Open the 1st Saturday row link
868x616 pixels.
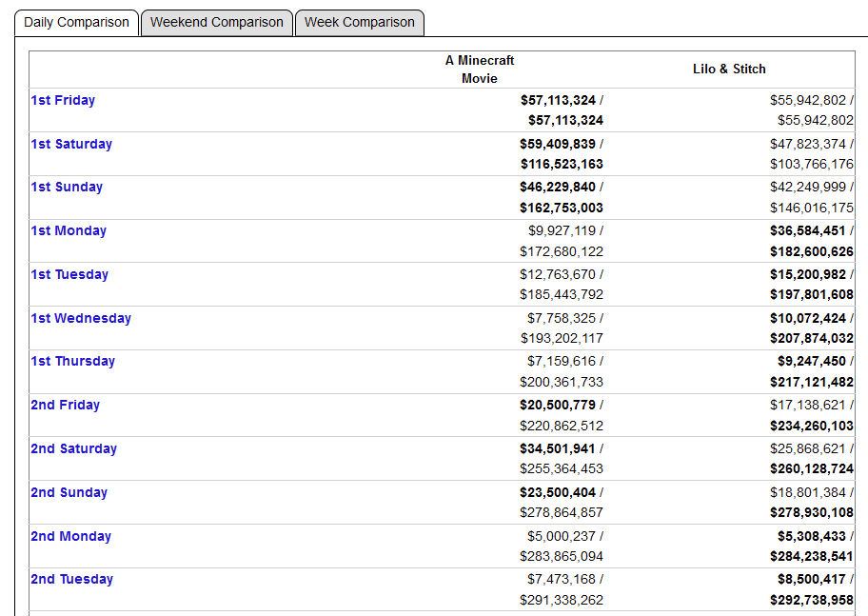click(x=71, y=144)
